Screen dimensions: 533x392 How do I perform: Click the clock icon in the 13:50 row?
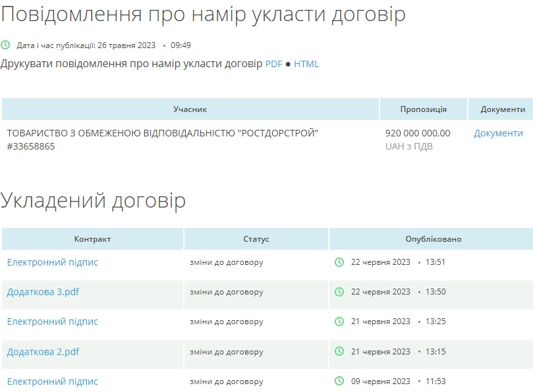[339, 292]
